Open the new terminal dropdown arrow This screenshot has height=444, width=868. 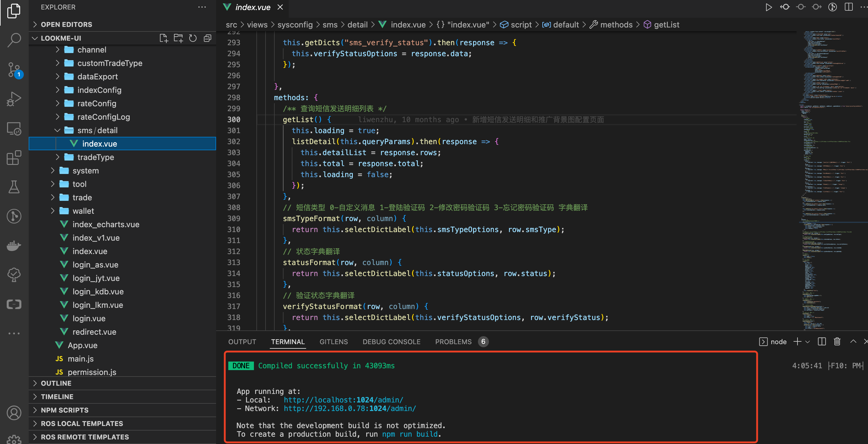[808, 342]
